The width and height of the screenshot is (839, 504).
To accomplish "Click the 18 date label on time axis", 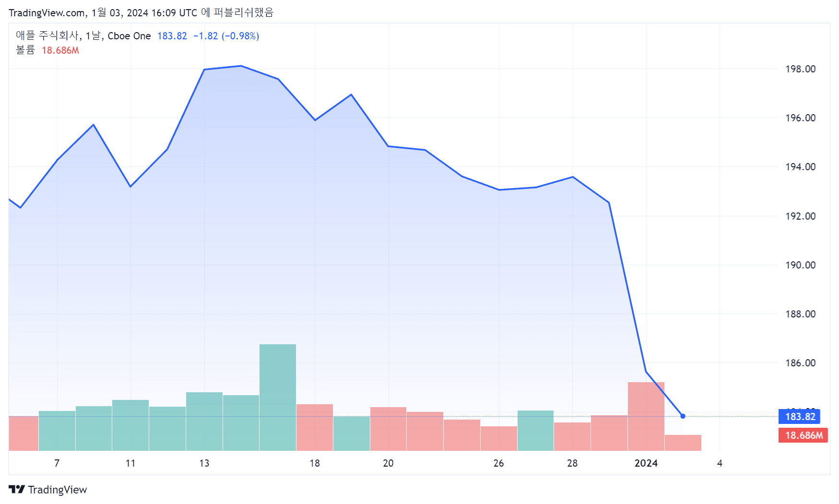I will pyautogui.click(x=315, y=463).
